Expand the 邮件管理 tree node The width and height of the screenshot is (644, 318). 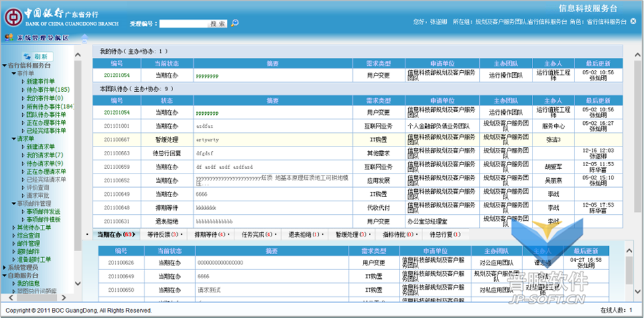coord(14,243)
